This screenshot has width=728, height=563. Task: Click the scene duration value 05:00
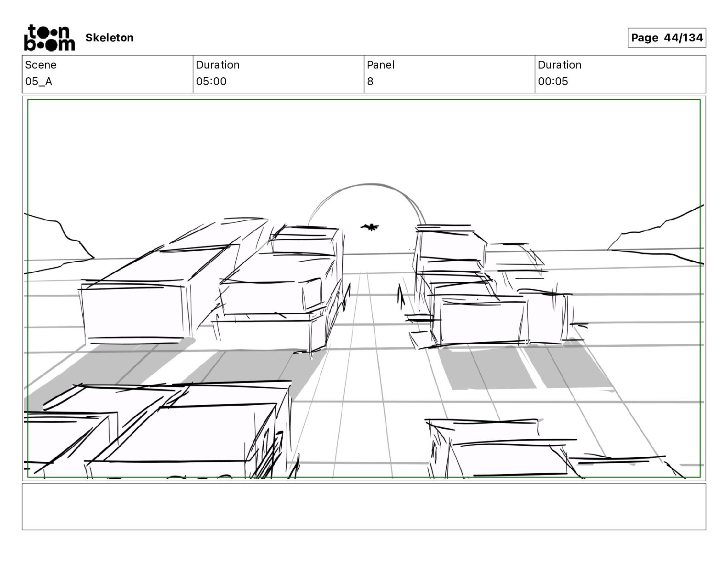tap(211, 81)
